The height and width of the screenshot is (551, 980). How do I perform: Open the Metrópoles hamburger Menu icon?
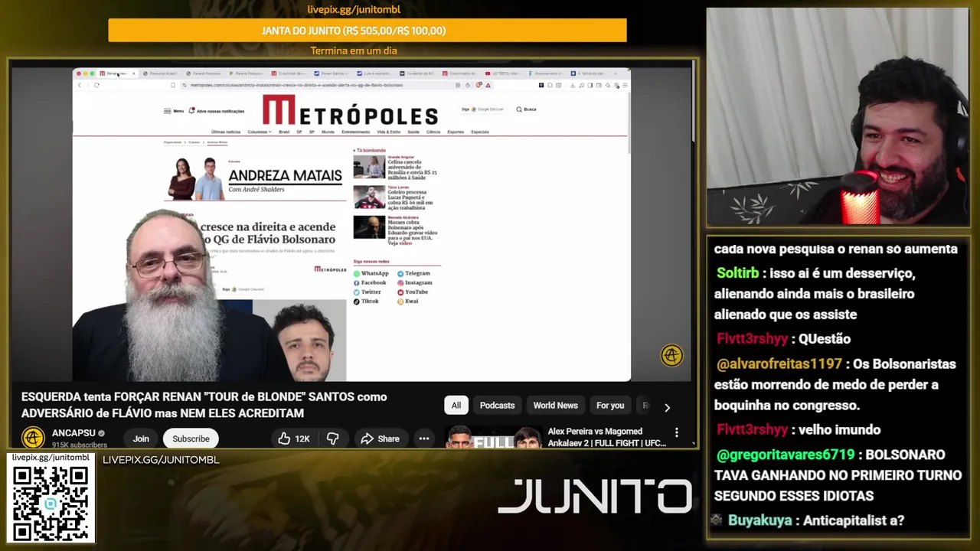(x=167, y=111)
